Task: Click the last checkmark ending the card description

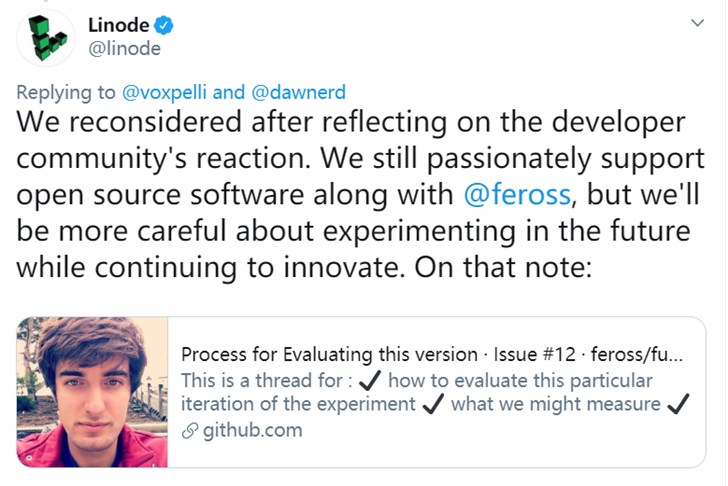Action: pyautogui.click(x=678, y=405)
